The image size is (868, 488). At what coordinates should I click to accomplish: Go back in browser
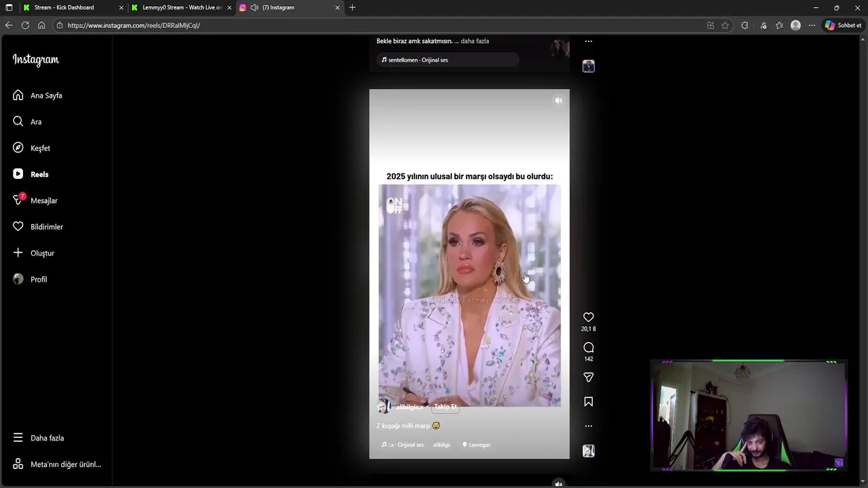coord(9,25)
